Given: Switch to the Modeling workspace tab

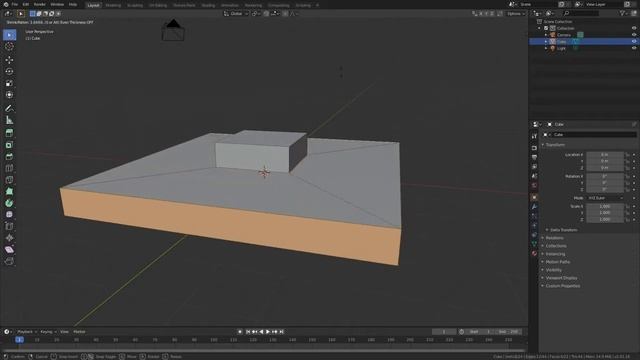Looking at the screenshot, I should pos(113,5).
